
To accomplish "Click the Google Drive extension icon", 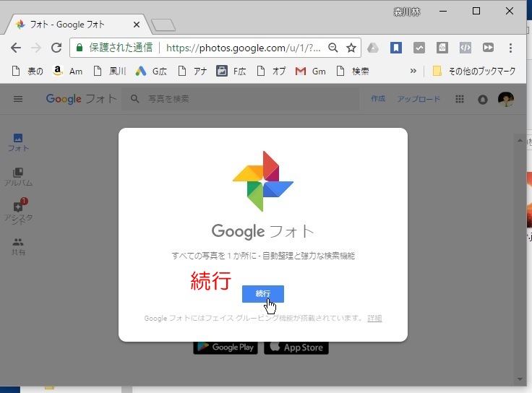I will point(372,48).
